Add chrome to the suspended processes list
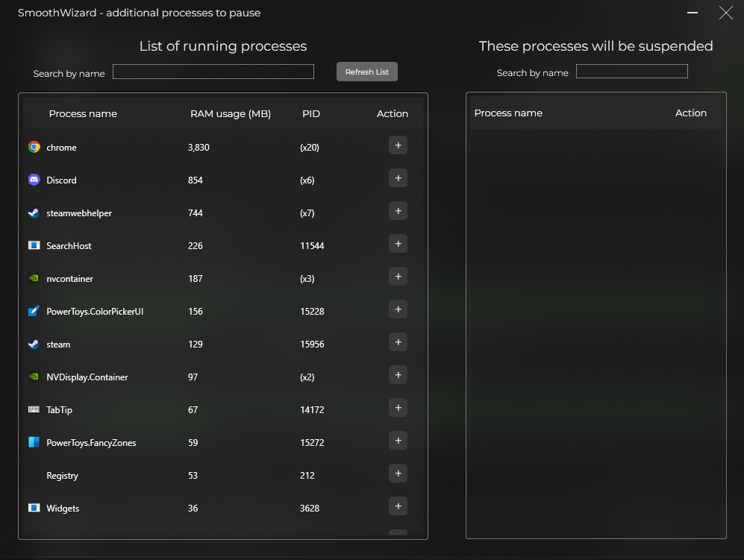Viewport: 744px width, 560px height. (398, 145)
